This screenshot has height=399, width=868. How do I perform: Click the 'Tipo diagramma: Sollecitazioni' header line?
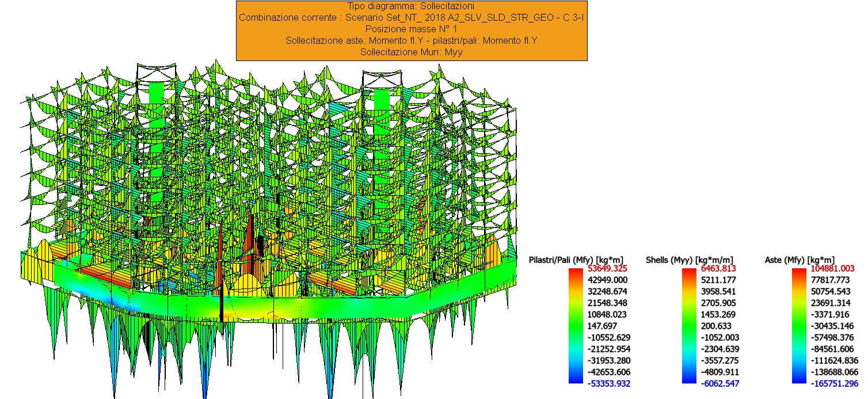click(x=411, y=6)
